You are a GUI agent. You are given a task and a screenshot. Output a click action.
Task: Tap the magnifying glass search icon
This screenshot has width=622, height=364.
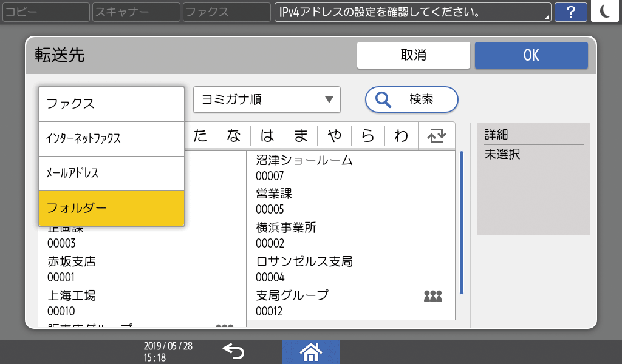(383, 99)
